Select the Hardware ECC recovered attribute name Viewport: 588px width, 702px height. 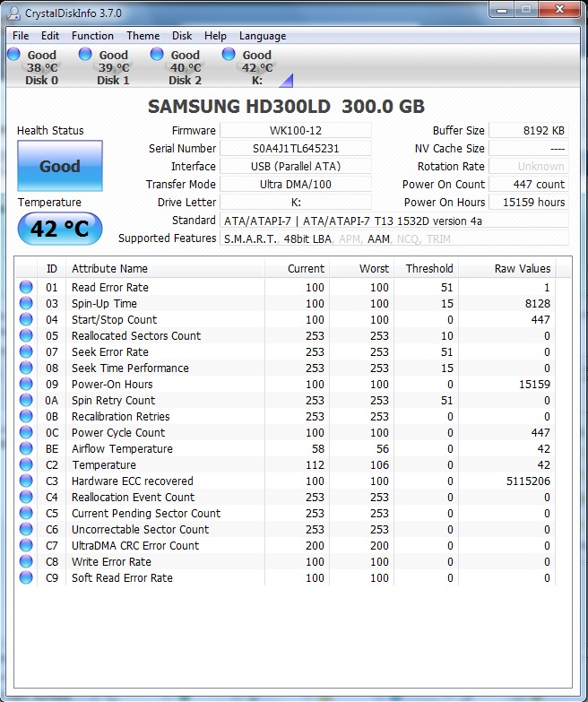click(133, 481)
